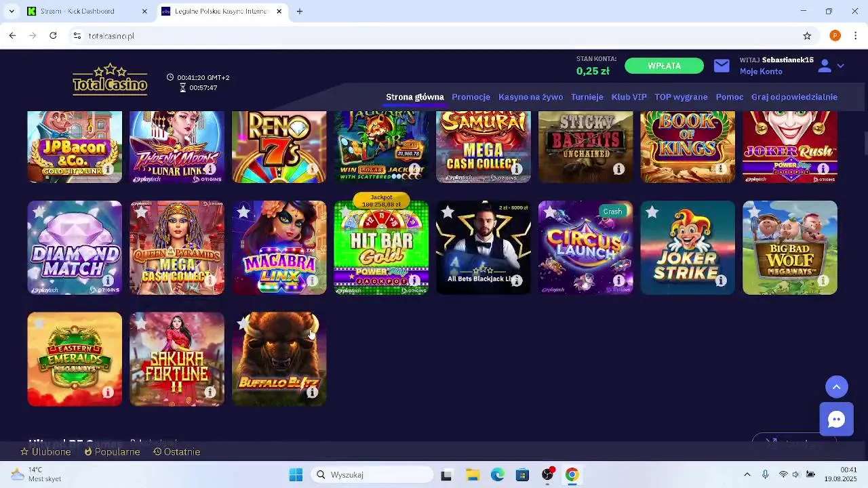Image resolution: width=868 pixels, height=488 pixels.
Task: Favorite Diamond Match with its star
Action: tap(39, 213)
